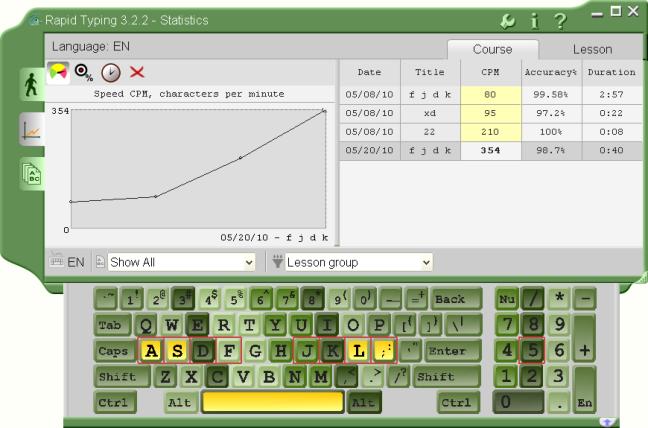Click the D key on the home row
This screenshot has height=428, width=648.
[203, 351]
